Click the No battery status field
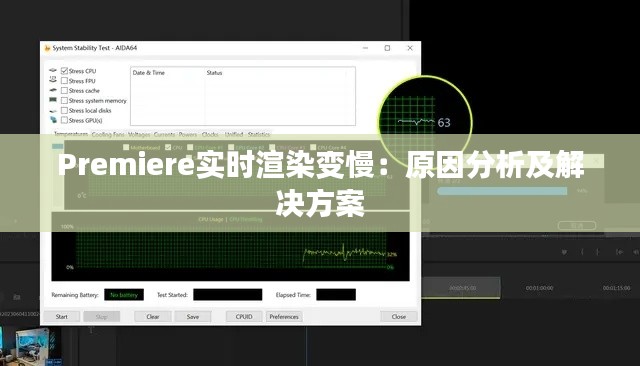640x366 pixels. 124,295
